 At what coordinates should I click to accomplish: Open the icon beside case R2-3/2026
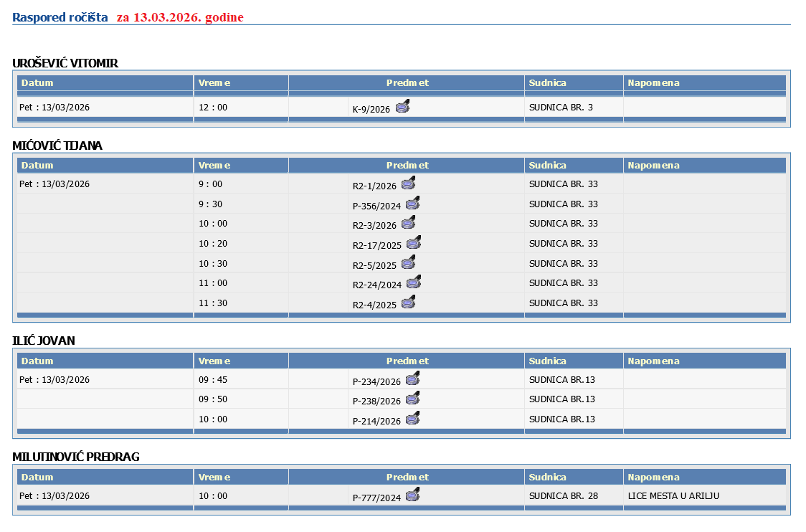coord(409,223)
